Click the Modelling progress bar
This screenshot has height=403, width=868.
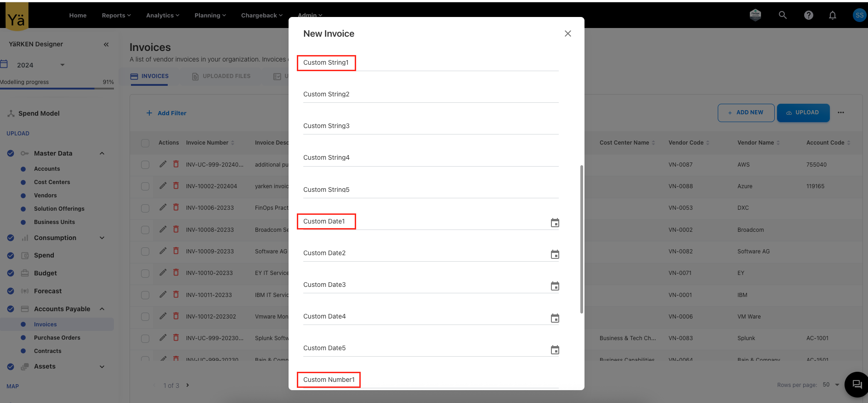click(x=57, y=89)
